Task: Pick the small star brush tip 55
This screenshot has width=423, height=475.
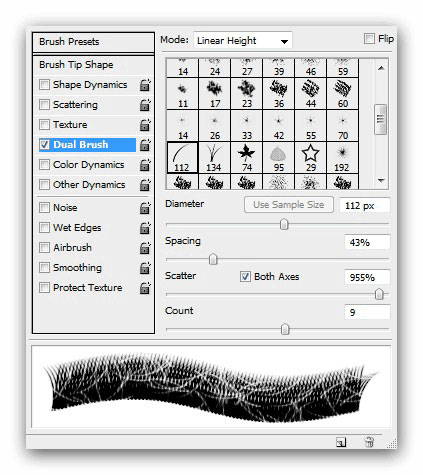Action: [310, 126]
